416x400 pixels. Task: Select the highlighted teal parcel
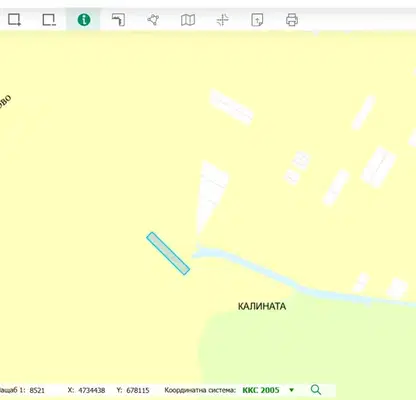coord(168,253)
